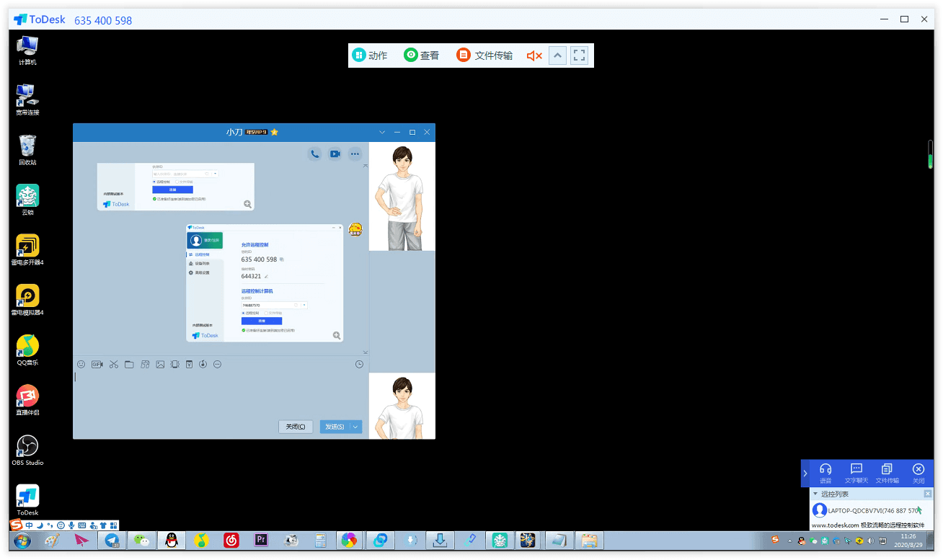943x560 pixels.
Task: Open message history via the clock icon
Action: pyautogui.click(x=360, y=364)
